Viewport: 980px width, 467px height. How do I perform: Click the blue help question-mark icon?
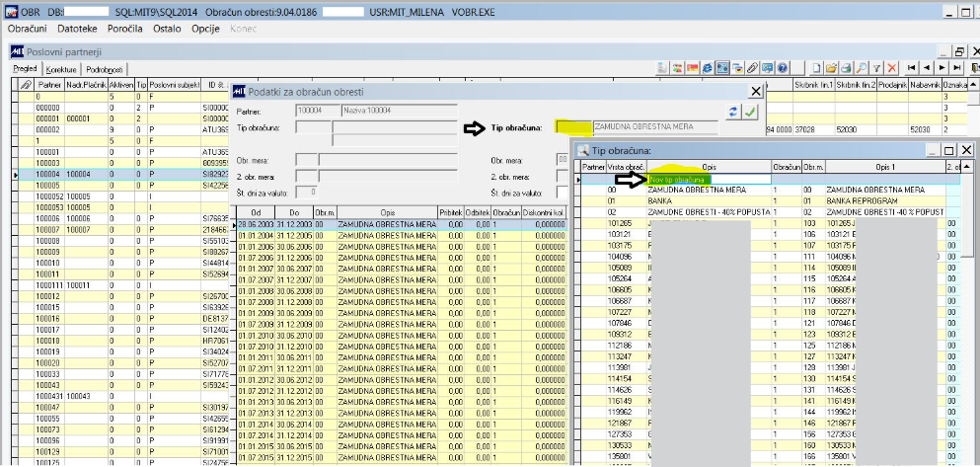click(783, 67)
